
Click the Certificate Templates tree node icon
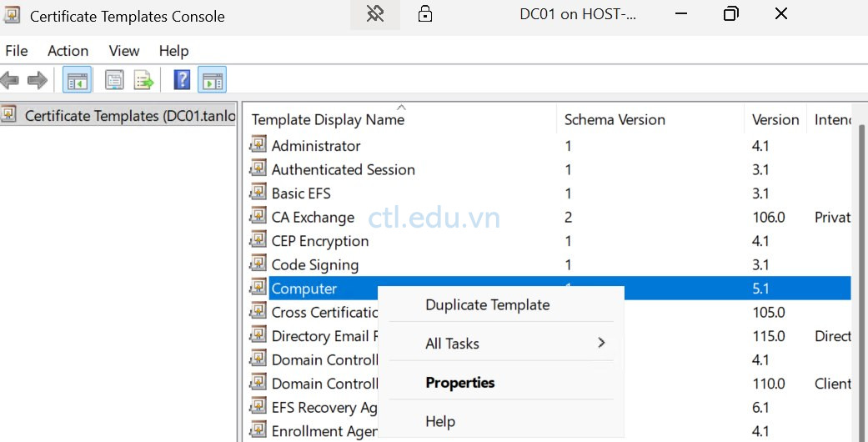coord(9,114)
